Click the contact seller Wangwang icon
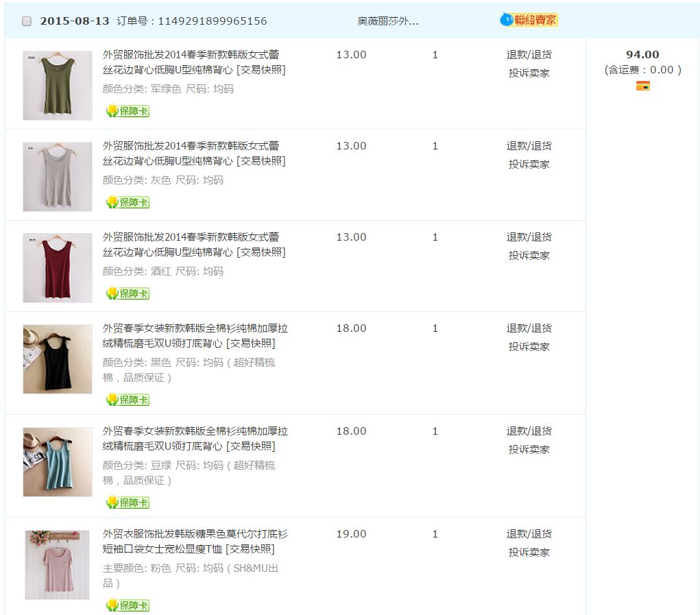 529,20
